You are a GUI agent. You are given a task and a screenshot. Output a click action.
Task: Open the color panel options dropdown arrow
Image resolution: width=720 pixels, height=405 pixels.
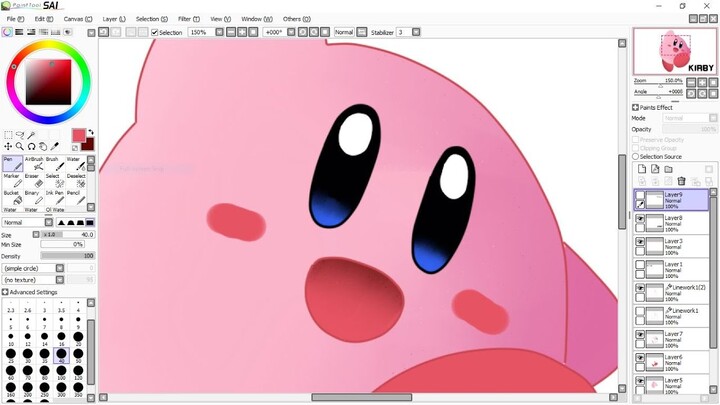click(91, 33)
